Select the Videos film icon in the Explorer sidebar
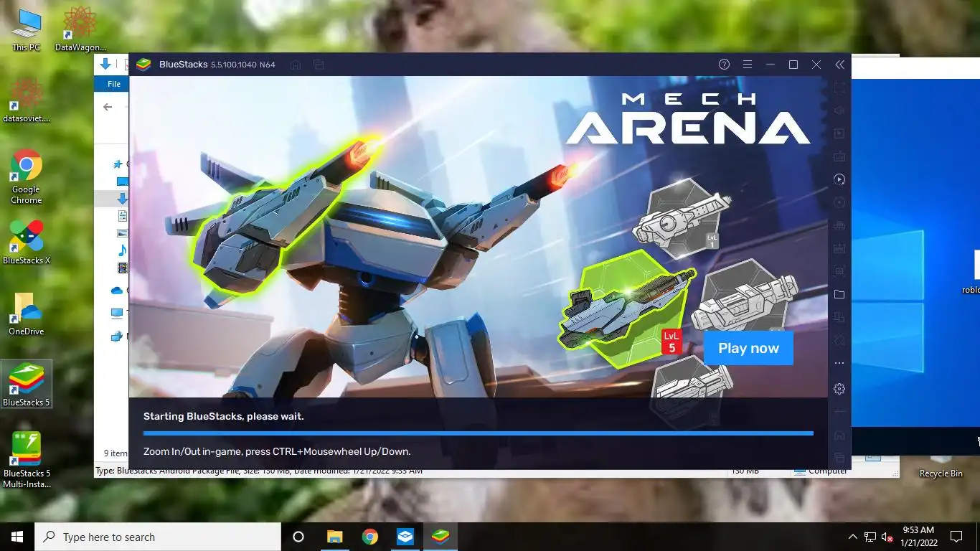Screen dimensions: 980x551 coord(123,268)
